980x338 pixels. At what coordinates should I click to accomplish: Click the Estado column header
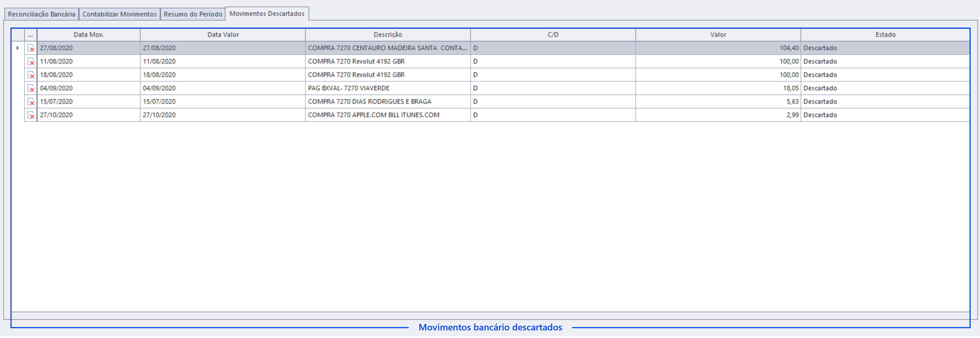(x=885, y=35)
